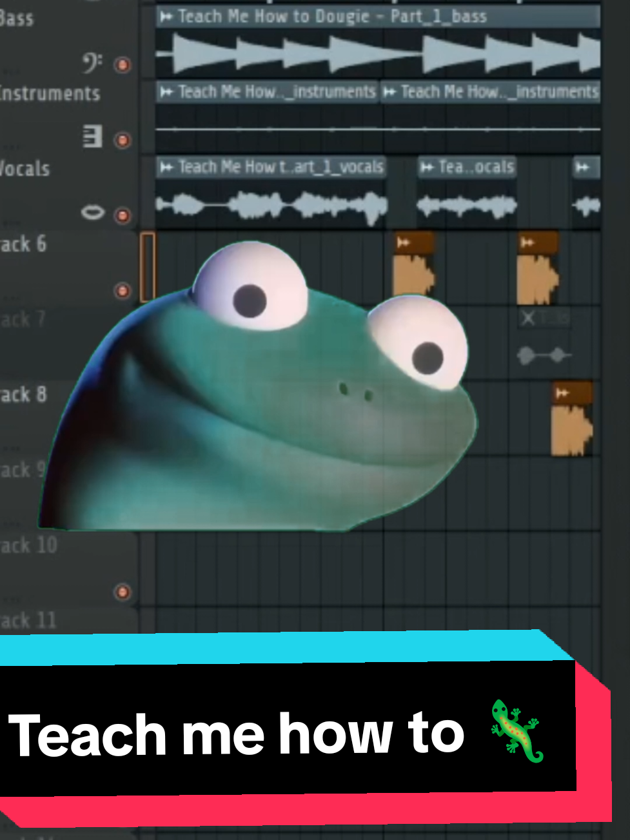Viewport: 630px width, 840px height.
Task: Click the lips icon on Vocals track
Action: pyautogui.click(x=92, y=212)
